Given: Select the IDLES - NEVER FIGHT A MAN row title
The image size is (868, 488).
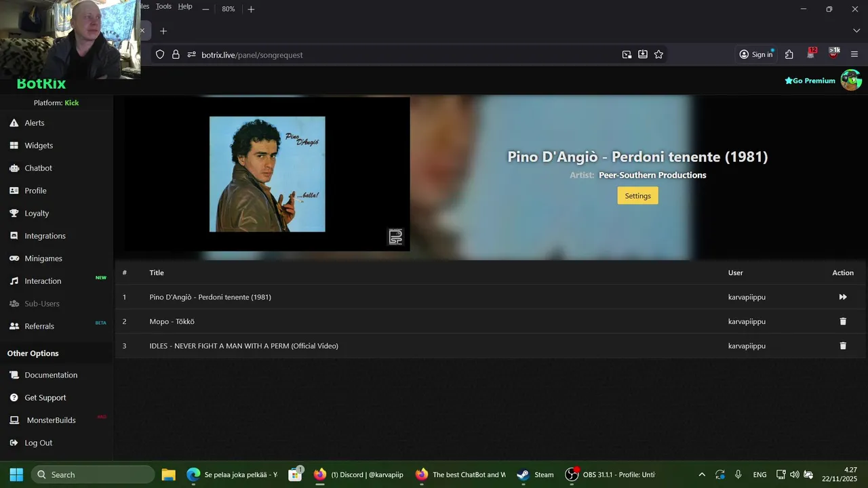Looking at the screenshot, I should point(244,346).
